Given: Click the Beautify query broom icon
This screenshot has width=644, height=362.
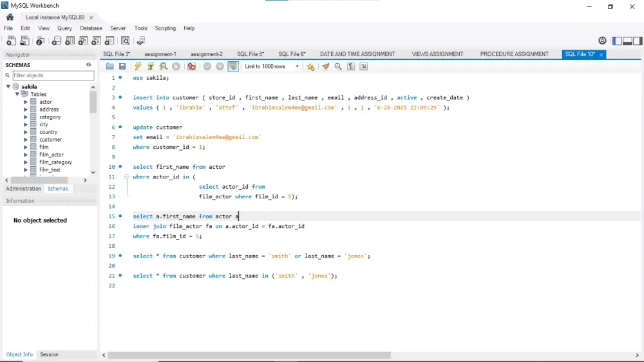Looking at the screenshot, I should pyautogui.click(x=326, y=66).
